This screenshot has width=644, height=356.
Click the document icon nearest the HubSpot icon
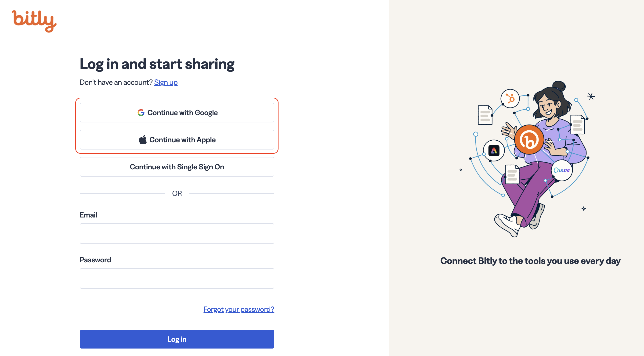[x=485, y=115]
